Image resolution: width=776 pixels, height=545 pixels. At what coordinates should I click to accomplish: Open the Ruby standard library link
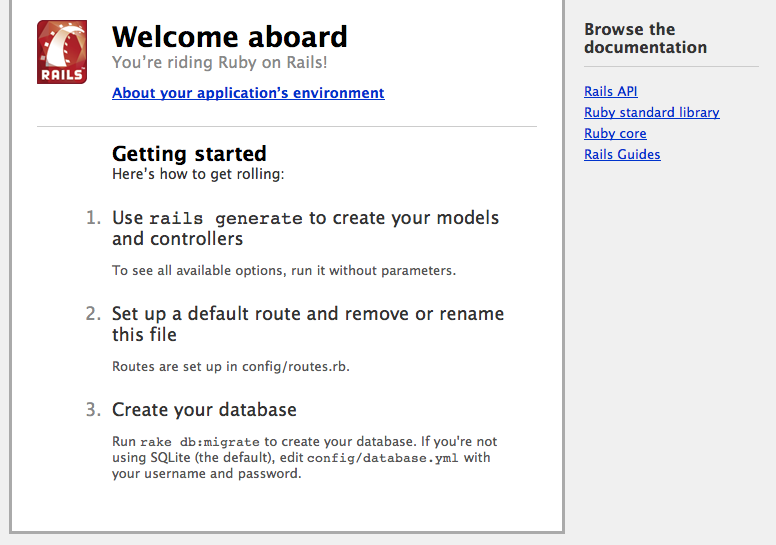coord(652,112)
